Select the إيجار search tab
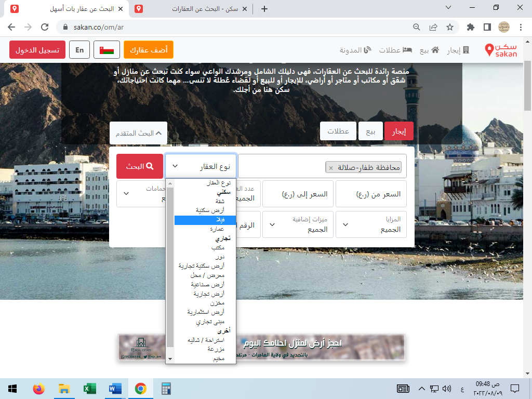Screen dimensions: 532x399 coord(398,131)
